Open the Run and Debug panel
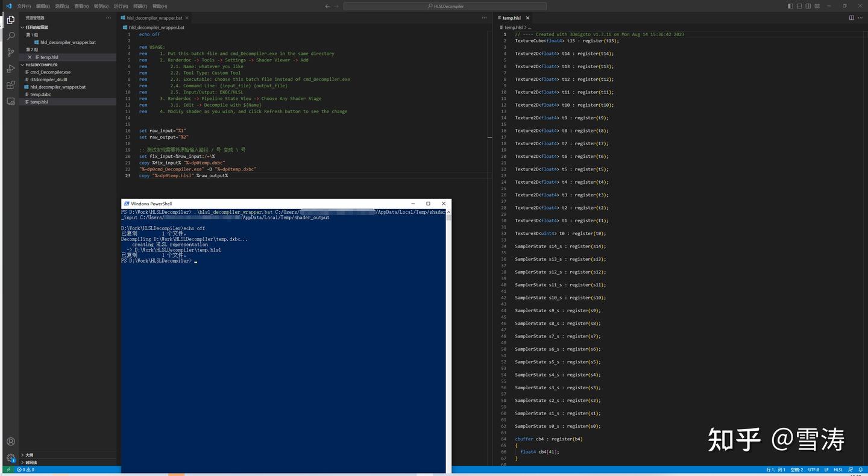This screenshot has width=868, height=476. click(x=10, y=69)
